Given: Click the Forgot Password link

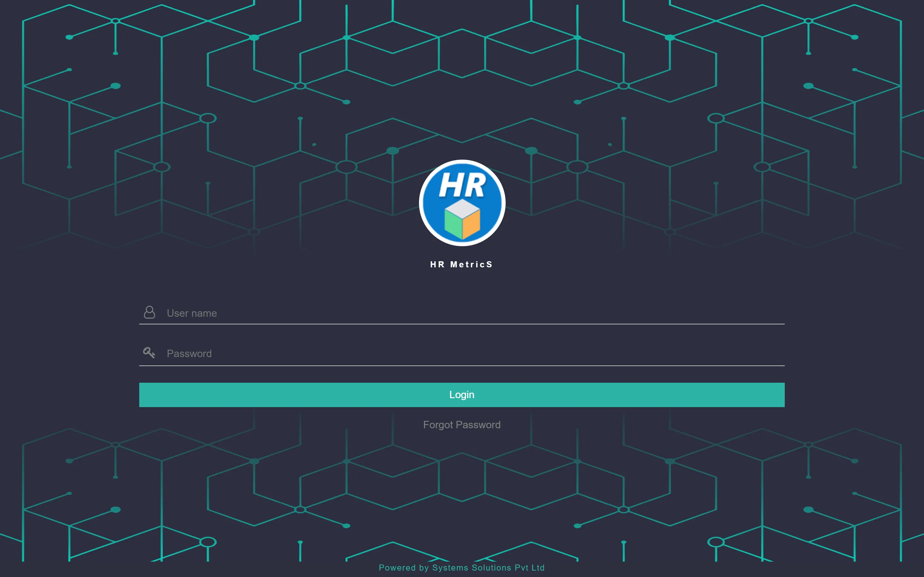Looking at the screenshot, I should 462,424.
